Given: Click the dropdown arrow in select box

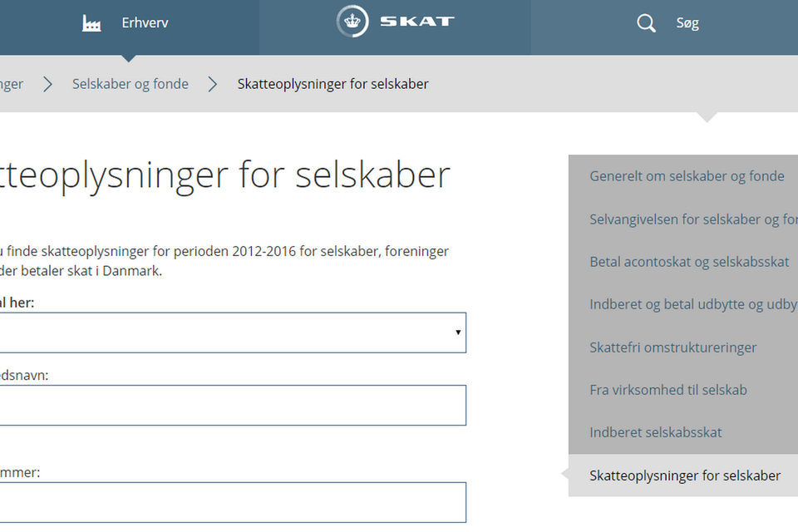Looking at the screenshot, I should click(x=457, y=332).
